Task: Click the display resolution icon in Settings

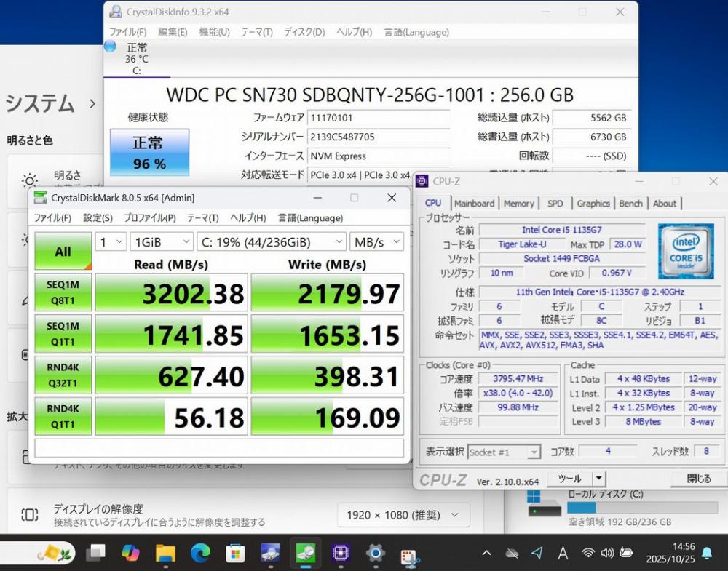Action: (30, 514)
